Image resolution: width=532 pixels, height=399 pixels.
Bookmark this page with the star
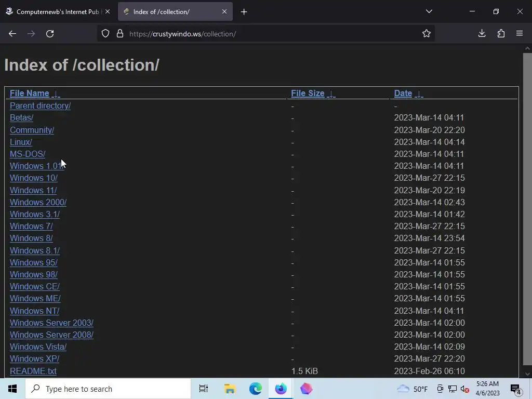[x=427, y=34]
